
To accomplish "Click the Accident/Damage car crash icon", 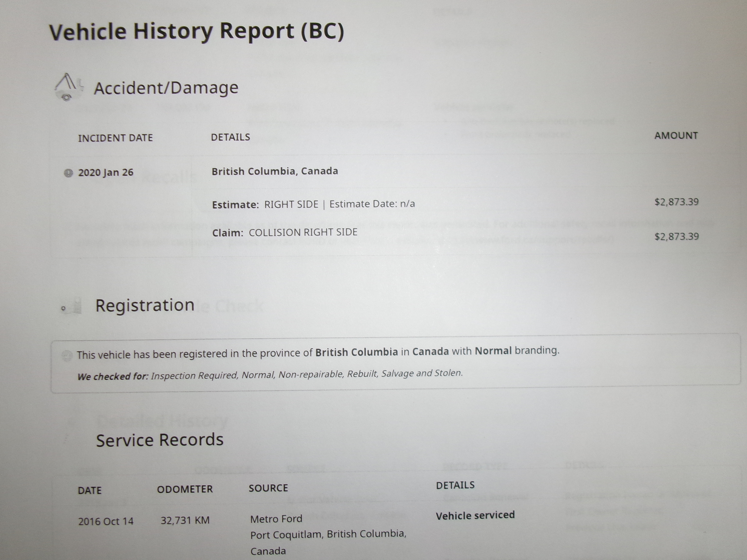I will pyautogui.click(x=68, y=87).
